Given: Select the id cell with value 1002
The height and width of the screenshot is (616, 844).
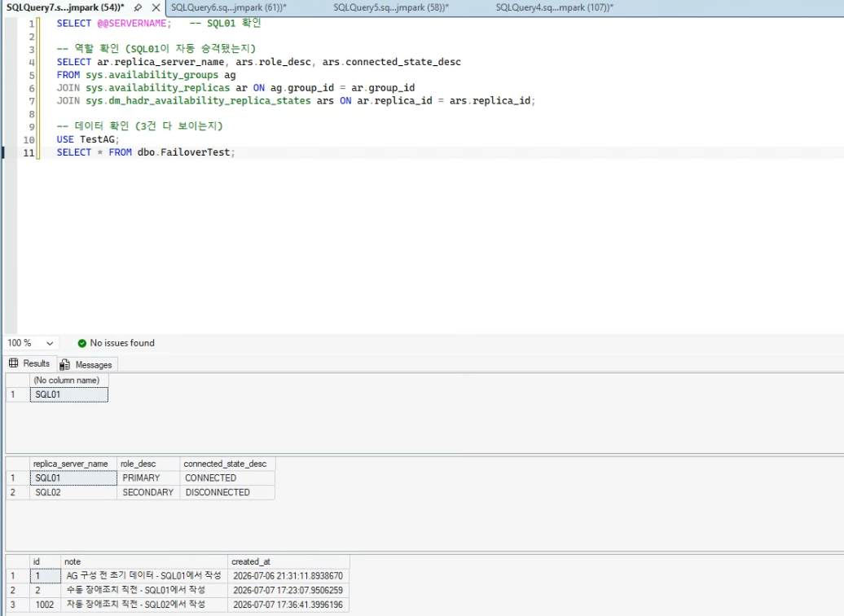Looking at the screenshot, I should [x=46, y=605].
